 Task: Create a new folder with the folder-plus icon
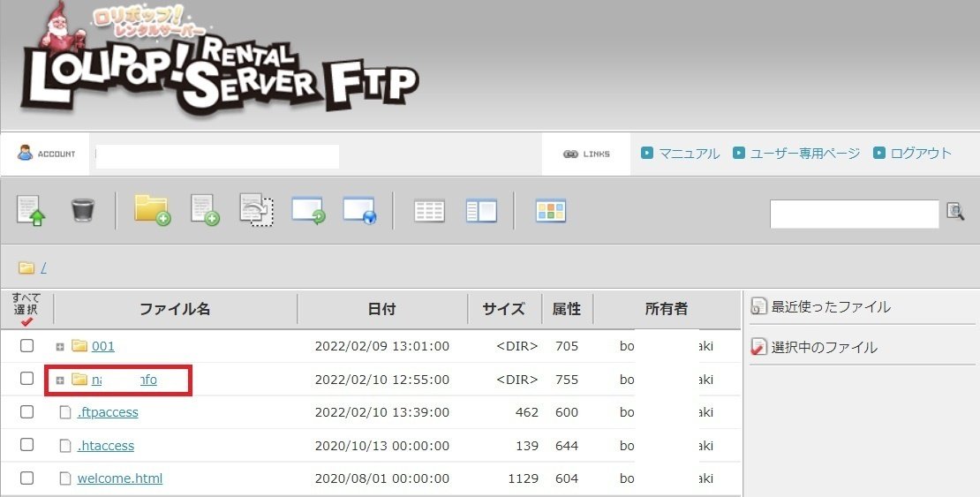point(152,210)
